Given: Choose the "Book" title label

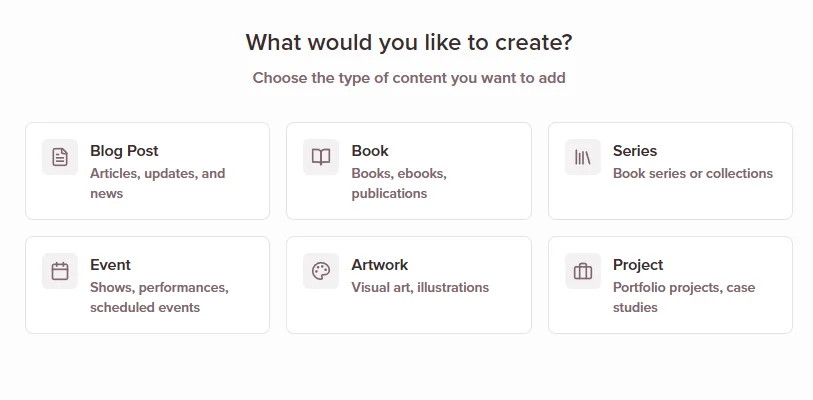Looking at the screenshot, I should (370, 151).
